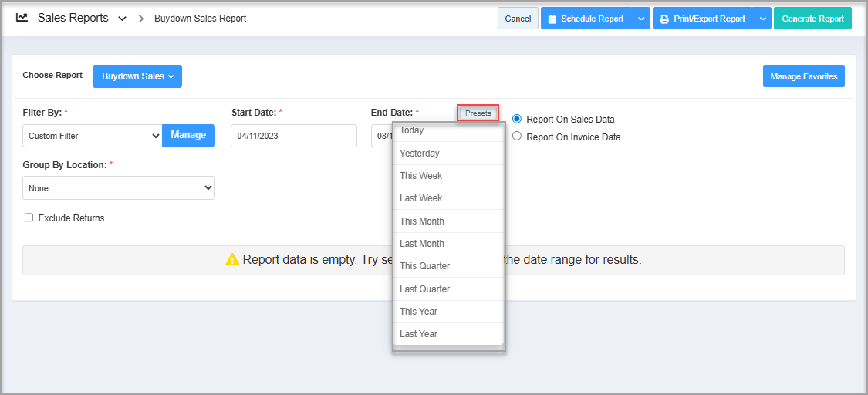Select Yesterday in the presets menu
This screenshot has height=395, width=868.
pyautogui.click(x=420, y=154)
